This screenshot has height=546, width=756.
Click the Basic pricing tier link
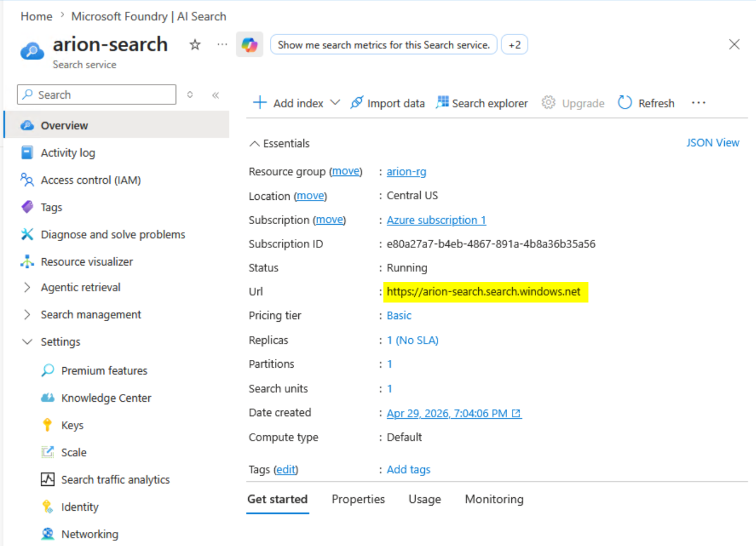coord(399,316)
